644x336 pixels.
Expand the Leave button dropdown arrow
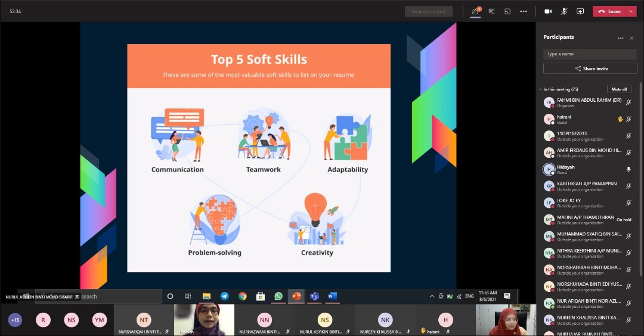tap(631, 11)
